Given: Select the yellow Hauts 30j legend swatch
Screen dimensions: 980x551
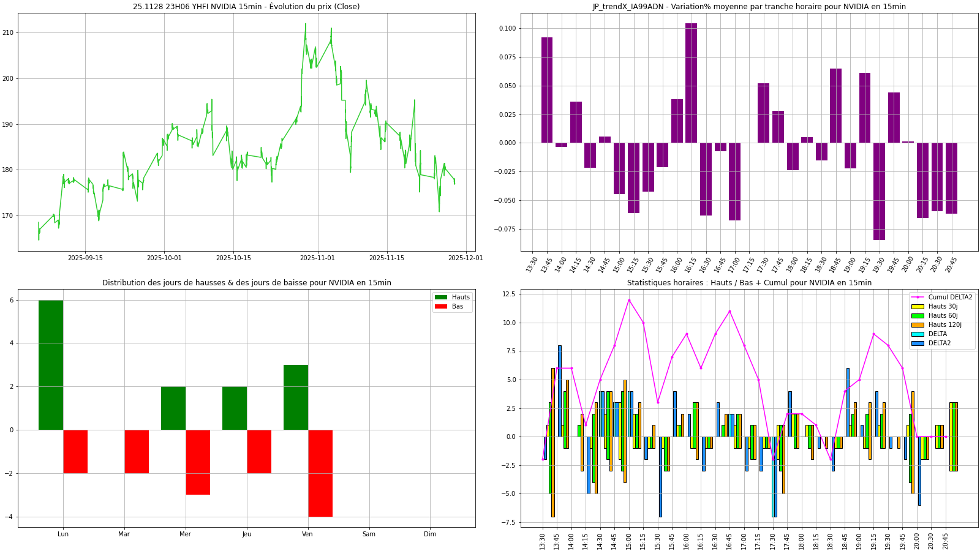Looking at the screenshot, I should [918, 307].
